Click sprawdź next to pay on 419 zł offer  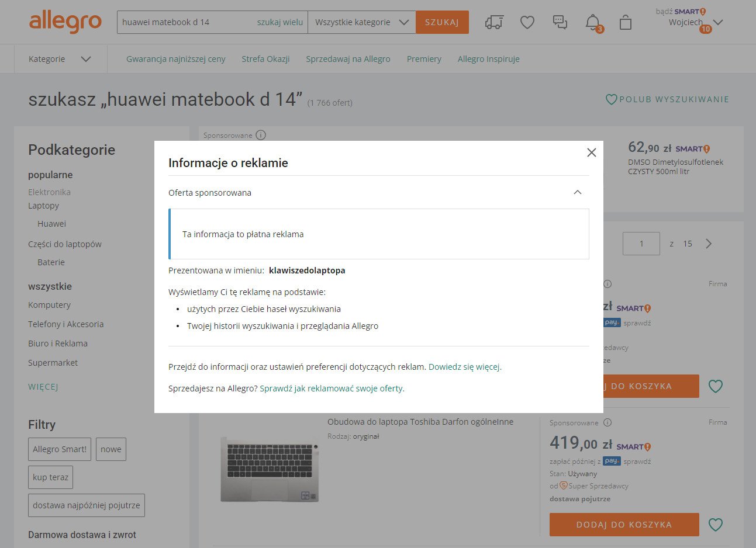(x=637, y=461)
